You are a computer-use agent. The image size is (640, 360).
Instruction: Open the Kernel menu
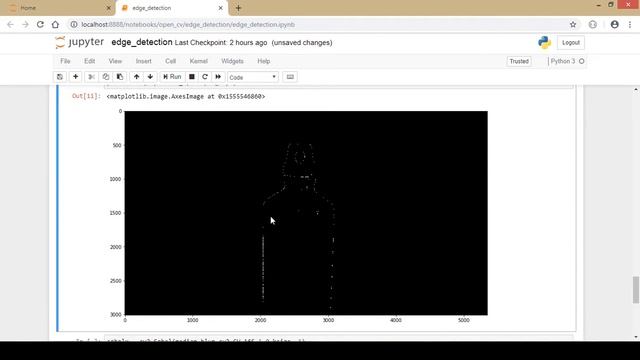[x=198, y=61]
